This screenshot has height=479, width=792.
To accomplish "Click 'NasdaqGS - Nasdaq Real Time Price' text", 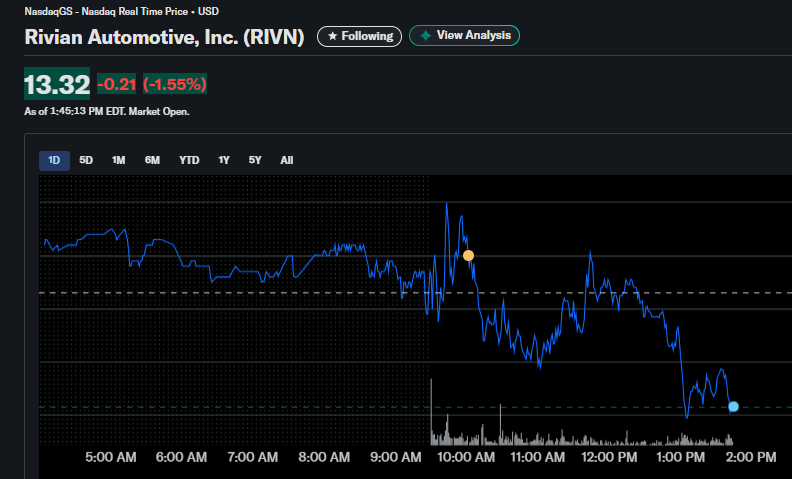I will (x=106, y=11).
